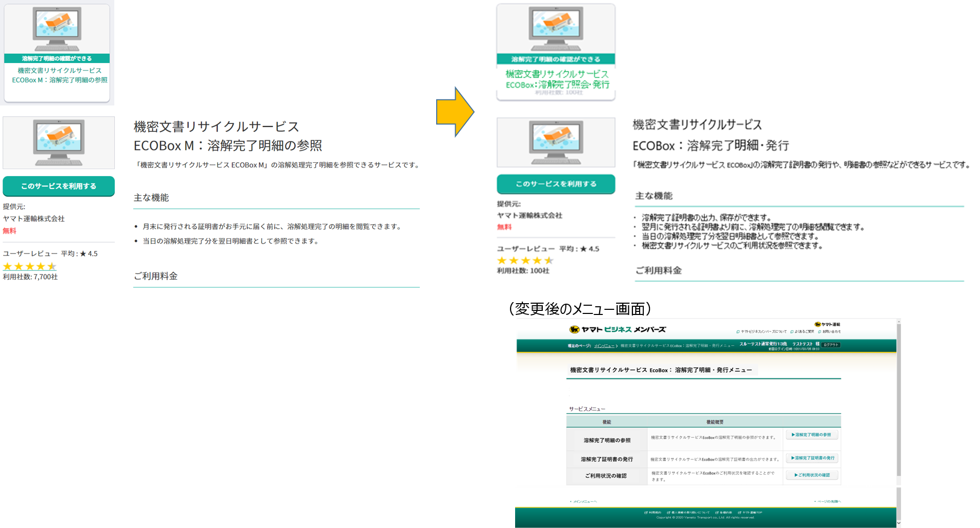The height and width of the screenshot is (528, 980).
Task: Click star rating above 利用社数: 7,700社
Action: 30,266
